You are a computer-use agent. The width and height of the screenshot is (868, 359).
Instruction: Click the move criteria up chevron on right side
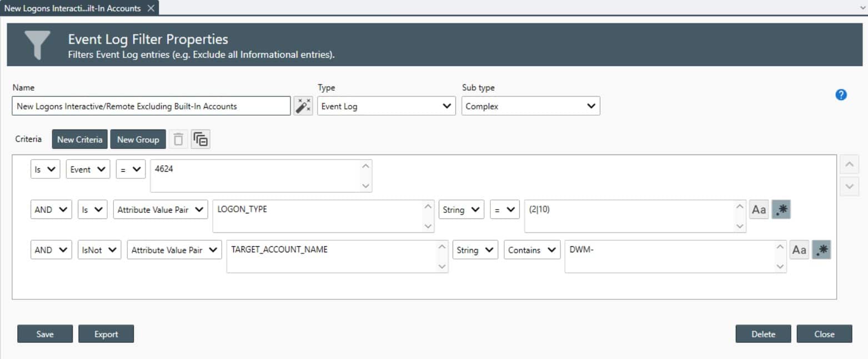(x=849, y=164)
